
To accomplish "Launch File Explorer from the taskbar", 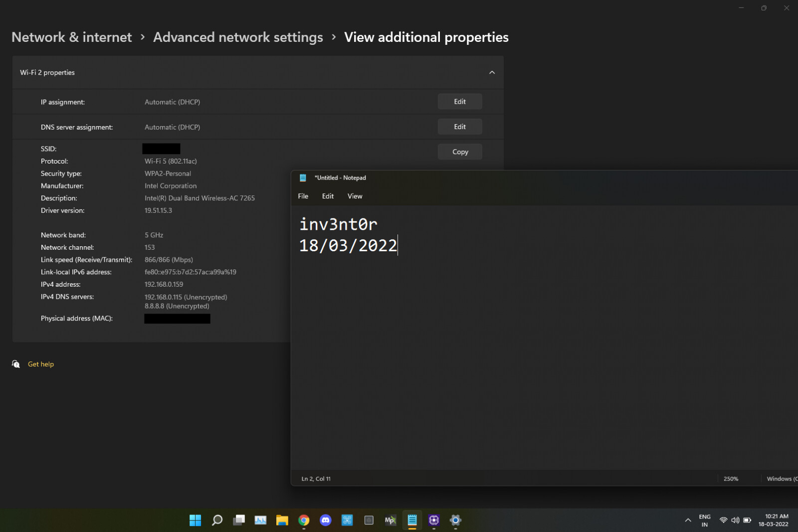I will click(x=282, y=520).
